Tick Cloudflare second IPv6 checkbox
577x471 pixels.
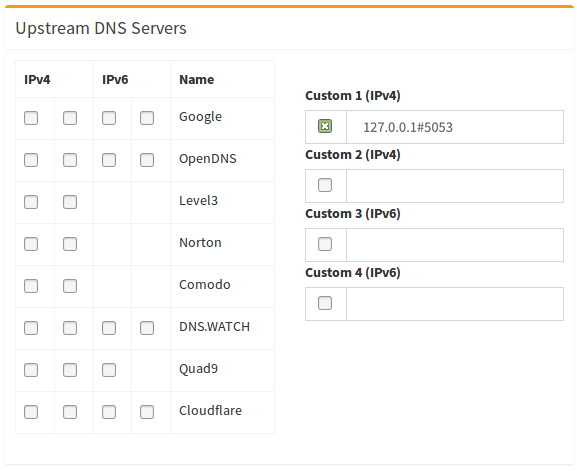[147, 412]
